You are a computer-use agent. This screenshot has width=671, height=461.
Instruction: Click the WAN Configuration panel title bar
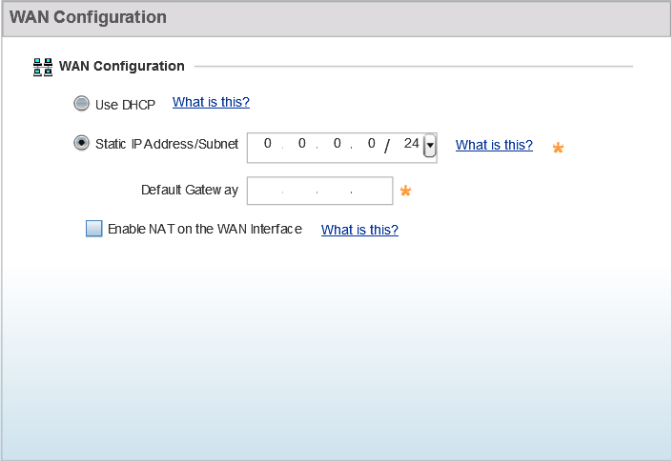pyautogui.click(x=336, y=18)
